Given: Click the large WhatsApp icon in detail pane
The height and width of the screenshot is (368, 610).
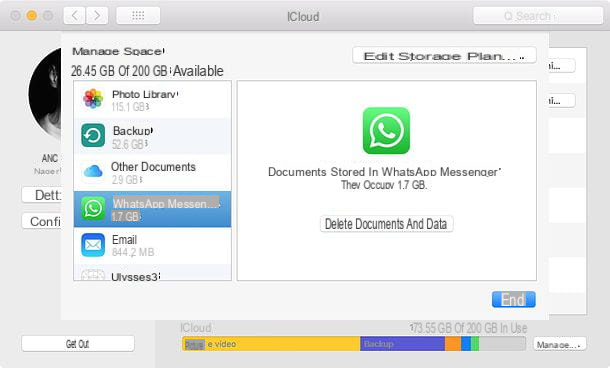Looking at the screenshot, I should click(x=386, y=131).
